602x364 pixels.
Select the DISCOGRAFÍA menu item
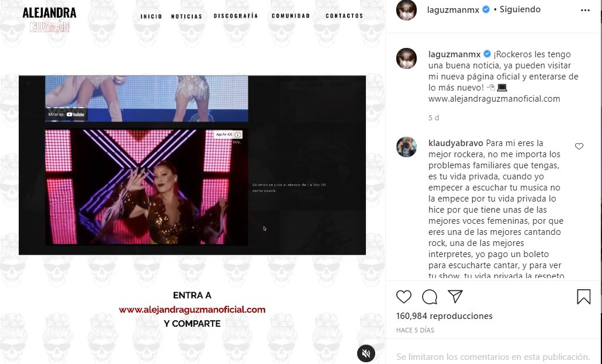click(236, 16)
